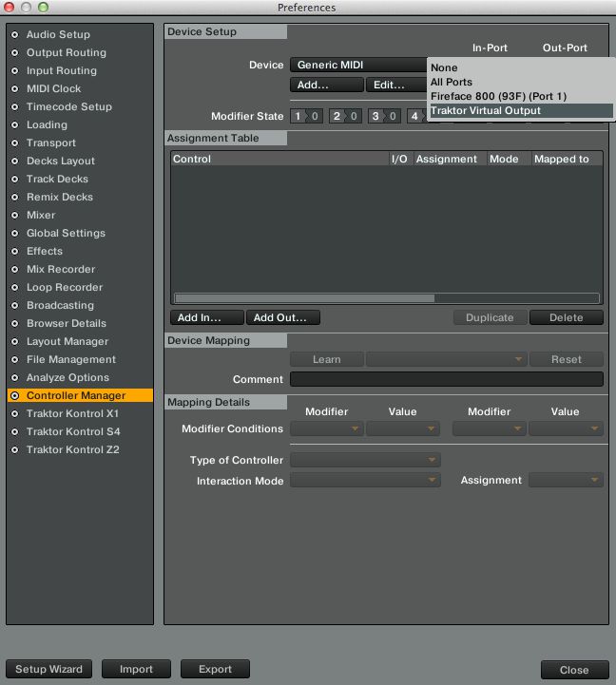The image size is (616, 685).
Task: Click the Duplicate button
Action: click(490, 317)
